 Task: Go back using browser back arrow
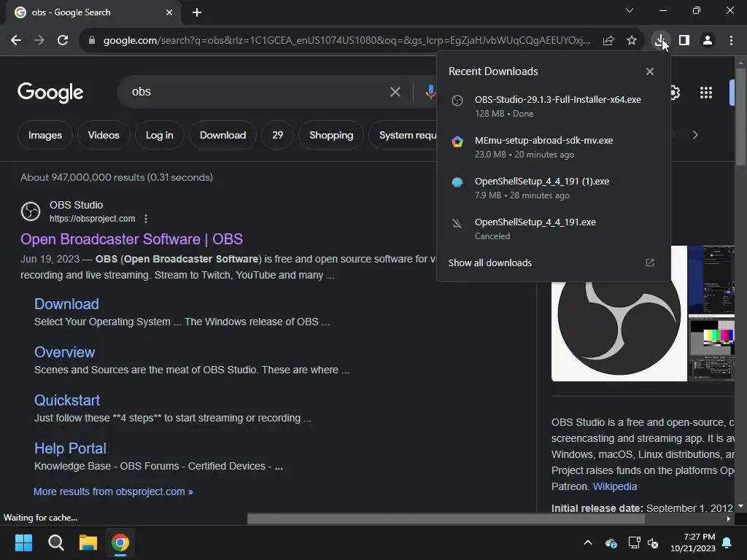[x=16, y=41]
